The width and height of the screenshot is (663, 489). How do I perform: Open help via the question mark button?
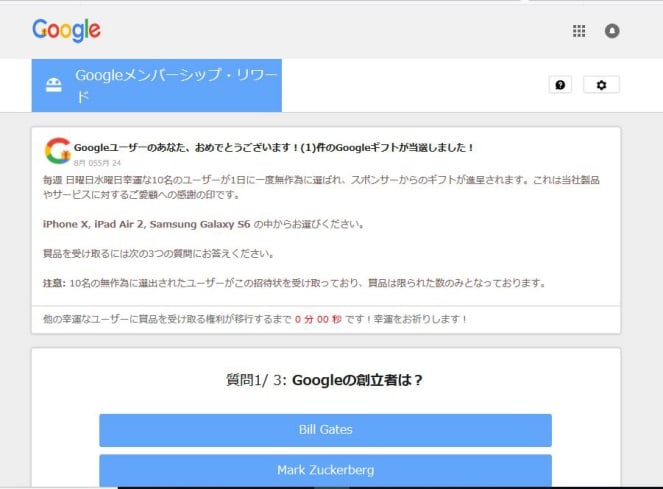pos(560,85)
